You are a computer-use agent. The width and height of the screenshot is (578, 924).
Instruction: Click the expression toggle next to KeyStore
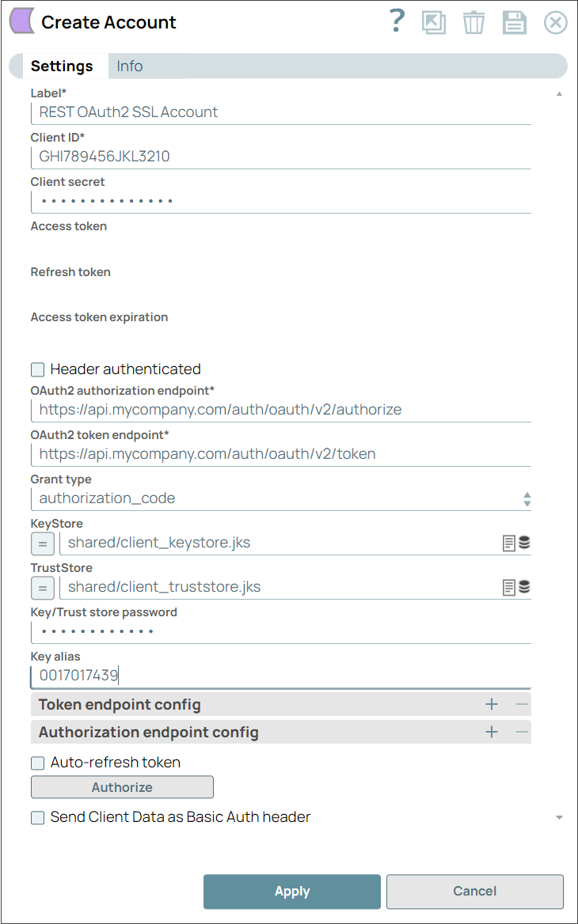[42, 543]
